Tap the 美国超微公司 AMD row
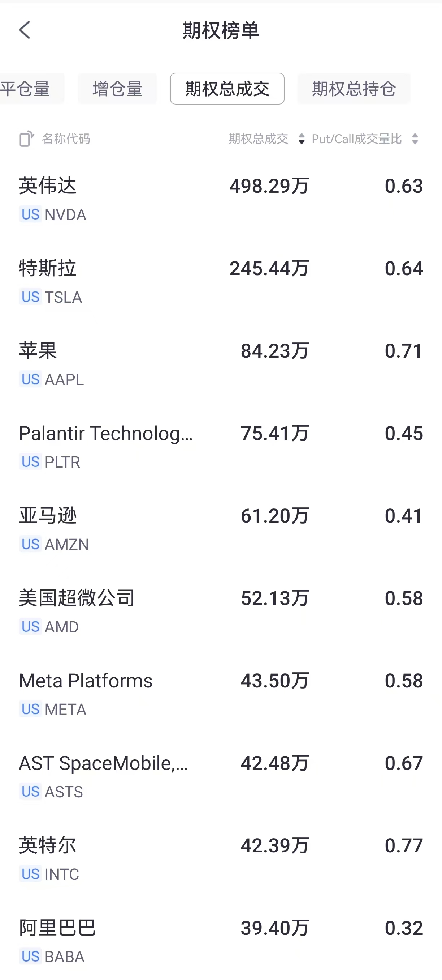442x980 pixels. 220,612
